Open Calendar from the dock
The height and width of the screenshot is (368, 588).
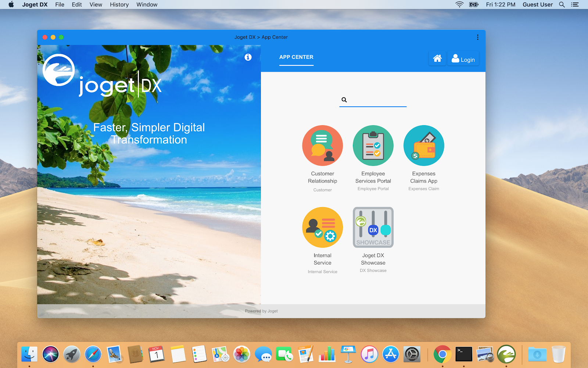click(157, 354)
